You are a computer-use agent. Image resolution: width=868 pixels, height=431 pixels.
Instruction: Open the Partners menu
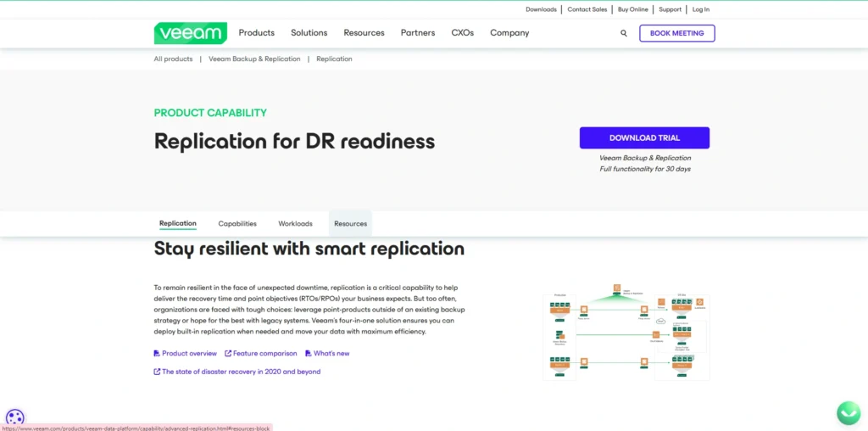click(418, 33)
